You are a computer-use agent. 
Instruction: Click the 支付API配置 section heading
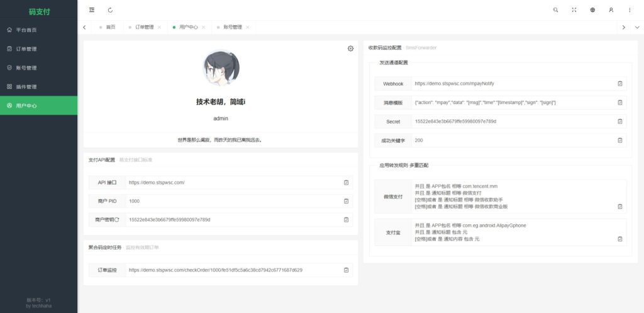102,160
